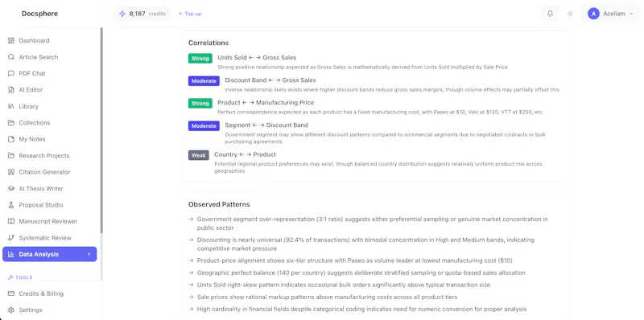Click the Docsphere logo text
644x320 pixels.
39,14
